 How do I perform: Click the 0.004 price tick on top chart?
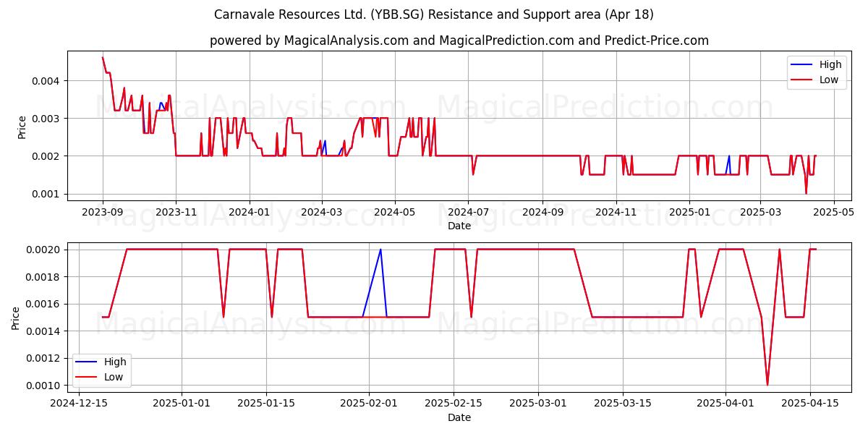46,80
